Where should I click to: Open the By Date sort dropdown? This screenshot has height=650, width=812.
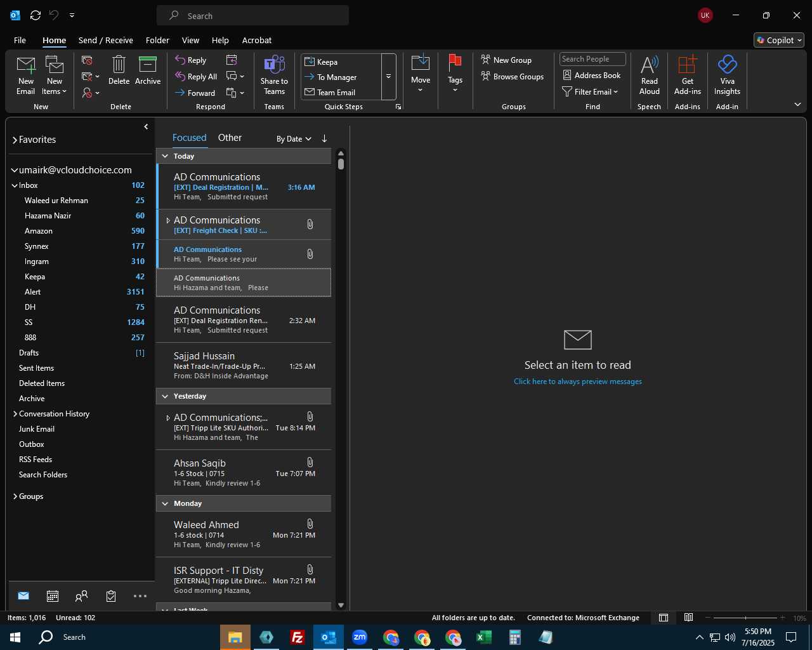coord(294,139)
